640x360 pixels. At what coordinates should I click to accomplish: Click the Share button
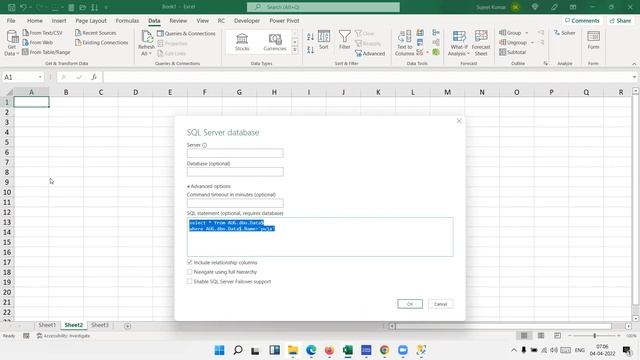pos(620,20)
